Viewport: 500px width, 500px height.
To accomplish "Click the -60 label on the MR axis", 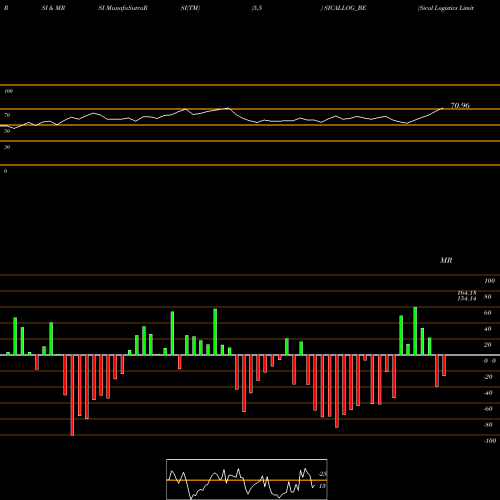I will [488, 409].
